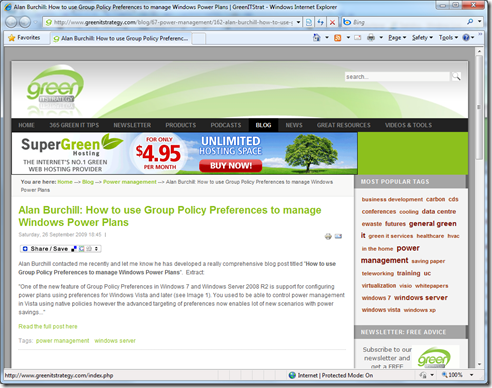
Task: Click the Home icon in command bar
Action: 316,38
